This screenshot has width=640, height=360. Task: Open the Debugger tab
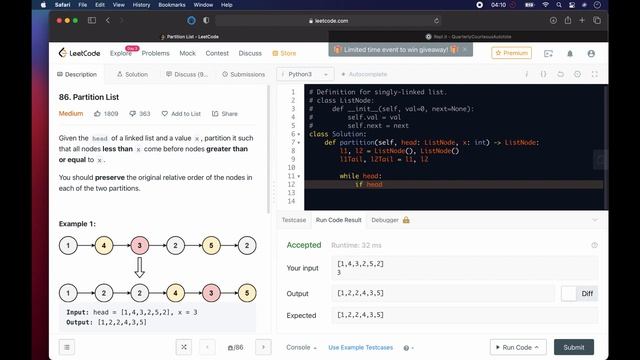[385, 220]
